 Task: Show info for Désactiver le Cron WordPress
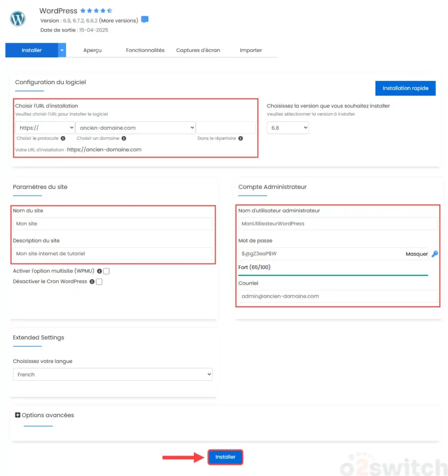(92, 282)
